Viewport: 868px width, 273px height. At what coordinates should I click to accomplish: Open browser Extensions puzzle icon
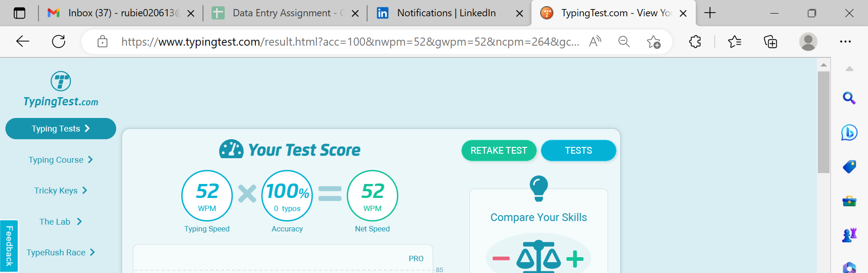(695, 42)
